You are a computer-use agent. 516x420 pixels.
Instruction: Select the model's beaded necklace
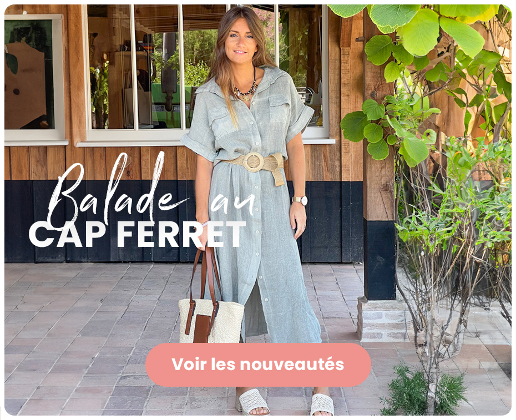click(245, 88)
